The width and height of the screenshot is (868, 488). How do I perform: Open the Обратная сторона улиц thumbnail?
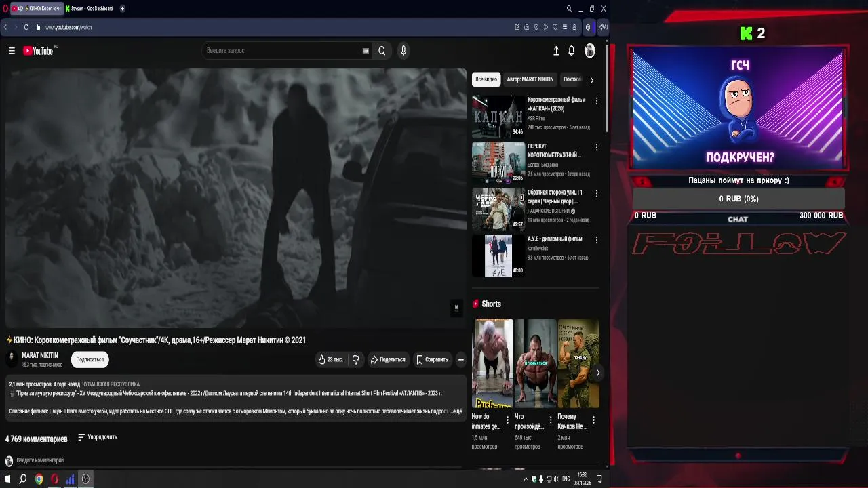point(498,209)
